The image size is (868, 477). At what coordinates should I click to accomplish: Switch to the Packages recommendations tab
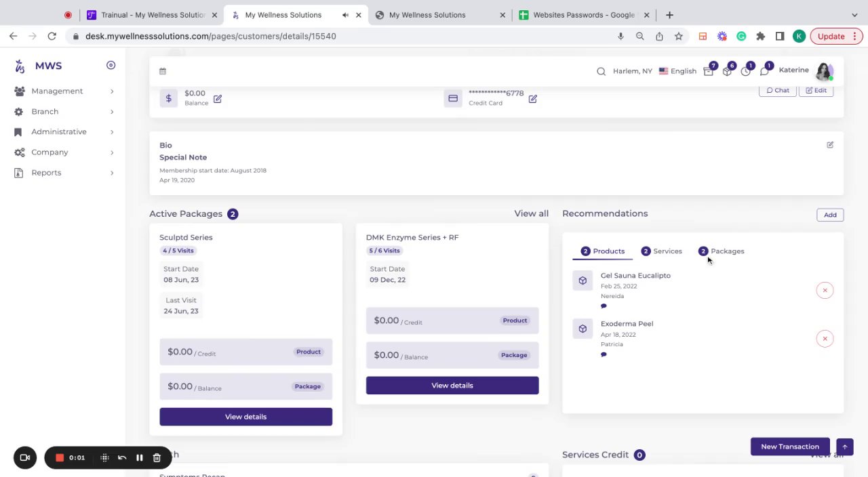pyautogui.click(x=722, y=251)
